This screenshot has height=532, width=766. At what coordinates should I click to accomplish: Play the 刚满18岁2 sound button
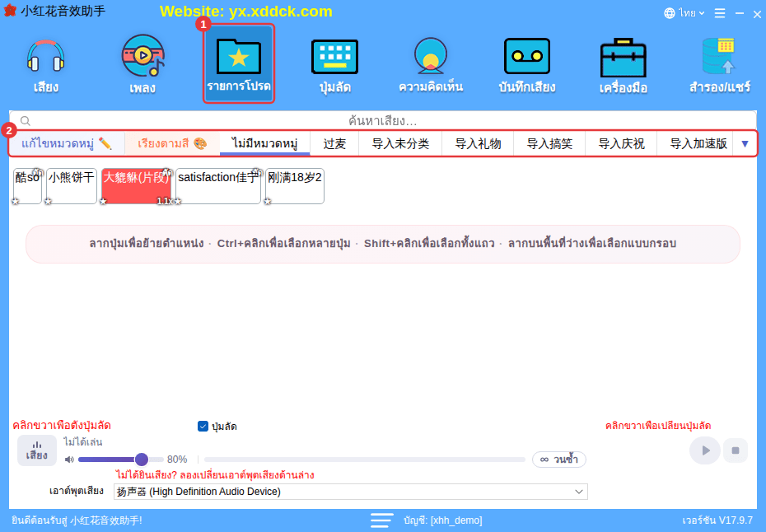295,185
